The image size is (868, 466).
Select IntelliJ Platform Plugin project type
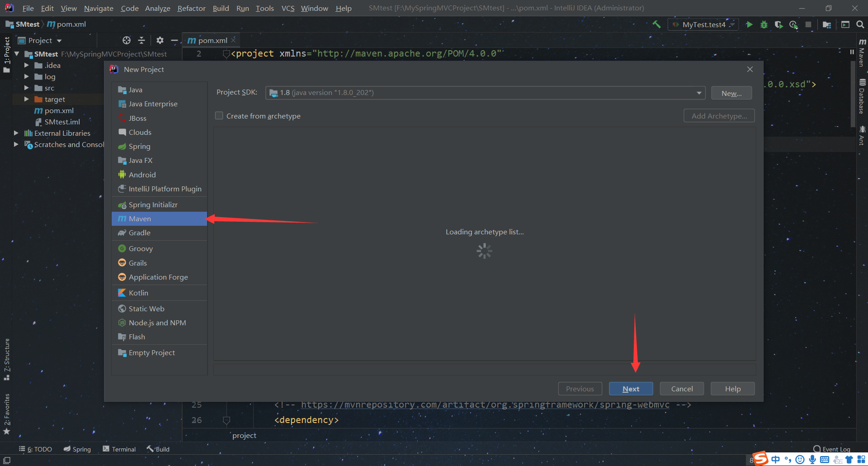(x=159, y=189)
